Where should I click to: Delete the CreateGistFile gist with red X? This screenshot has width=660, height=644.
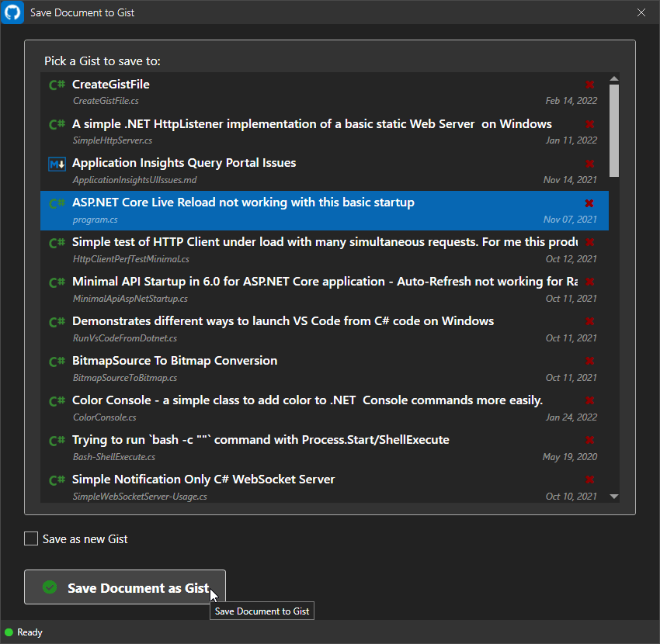[x=589, y=85]
